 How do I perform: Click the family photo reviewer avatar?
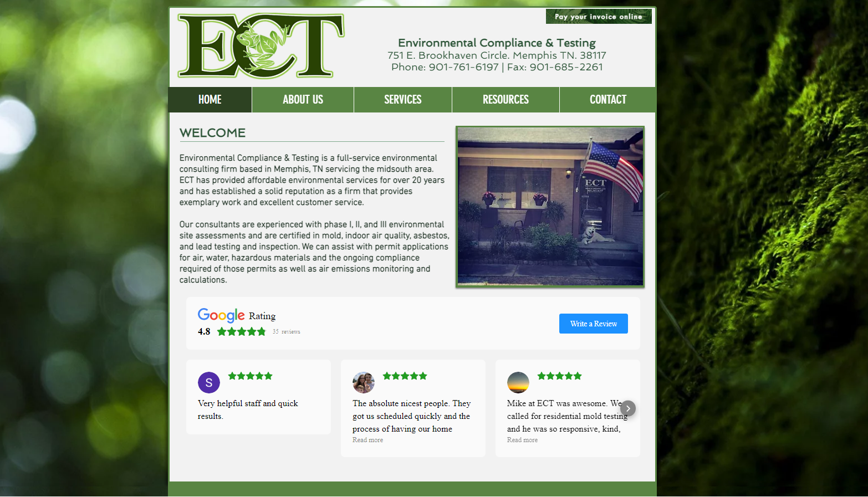click(363, 382)
